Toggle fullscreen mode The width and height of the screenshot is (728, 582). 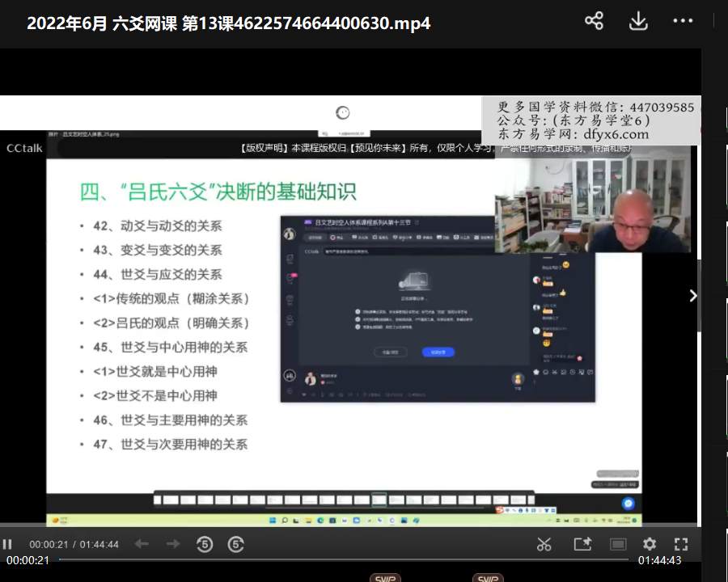(x=681, y=544)
